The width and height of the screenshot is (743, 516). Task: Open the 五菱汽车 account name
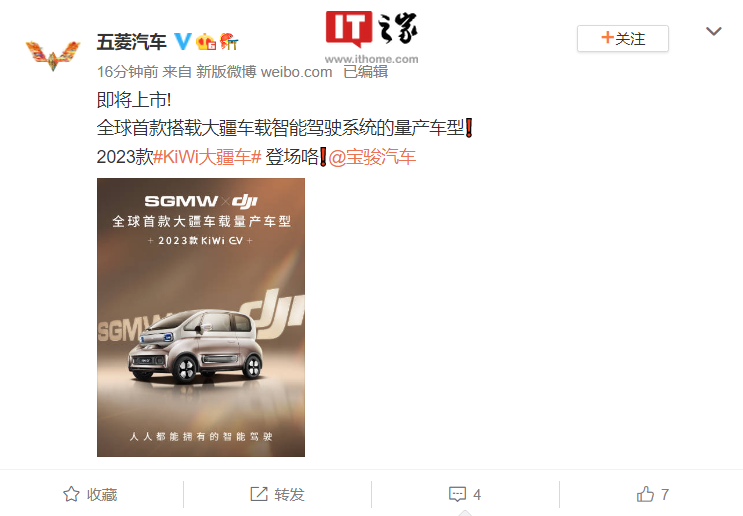(x=132, y=42)
